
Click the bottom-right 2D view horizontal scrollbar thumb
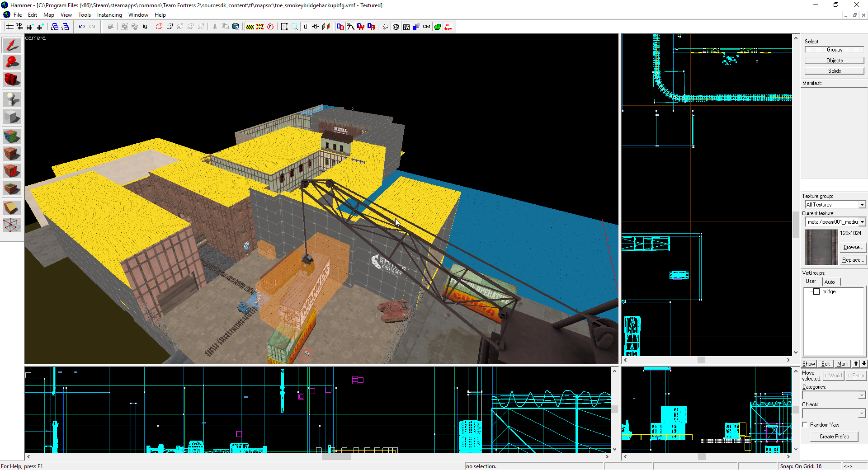pos(702,457)
